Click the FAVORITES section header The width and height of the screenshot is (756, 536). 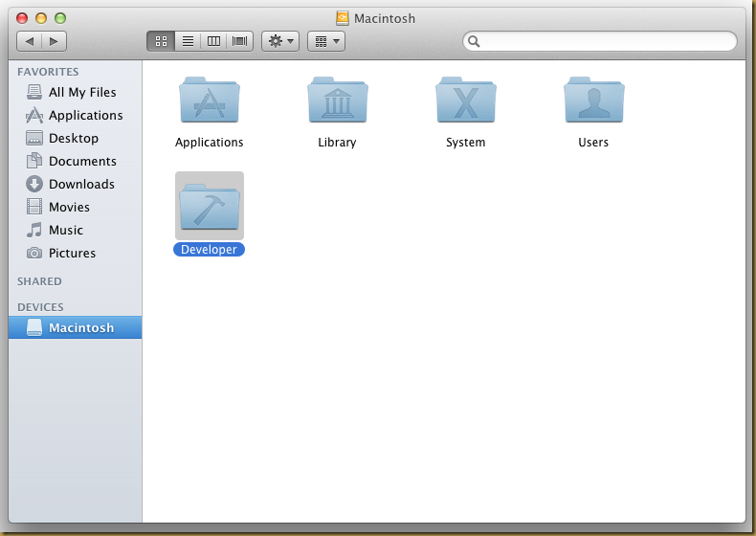(48, 72)
